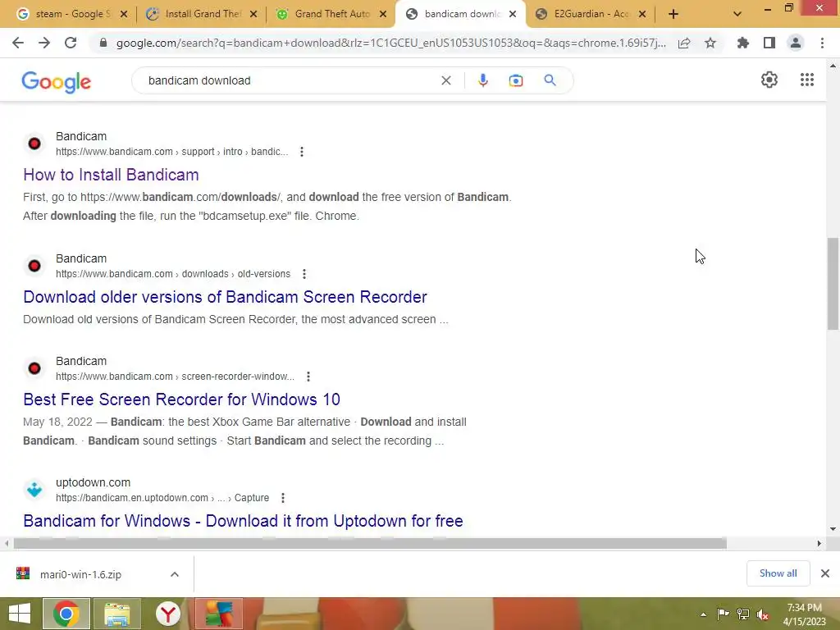Viewport: 840px width, 630px height.
Task: Click the uptodown.com site name
Action: [94, 482]
